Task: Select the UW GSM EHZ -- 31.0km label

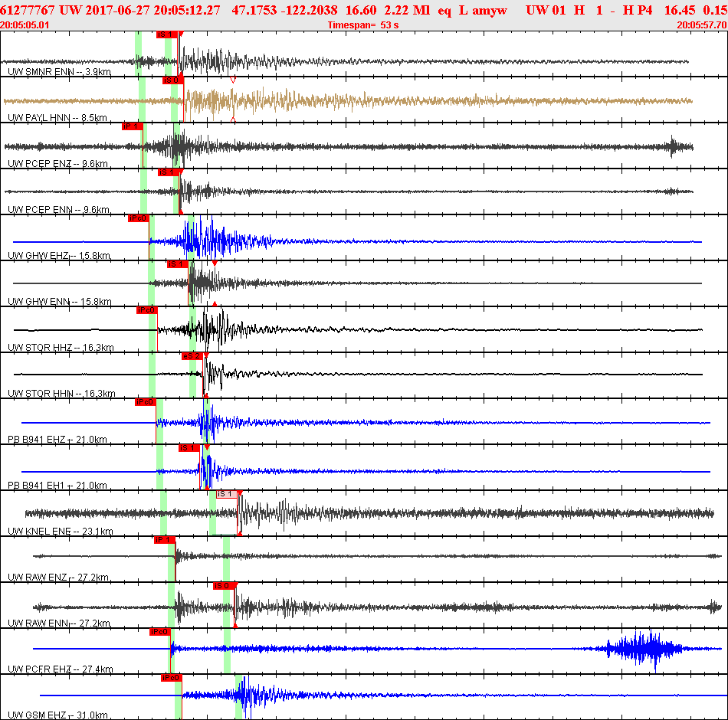Action: [58, 715]
